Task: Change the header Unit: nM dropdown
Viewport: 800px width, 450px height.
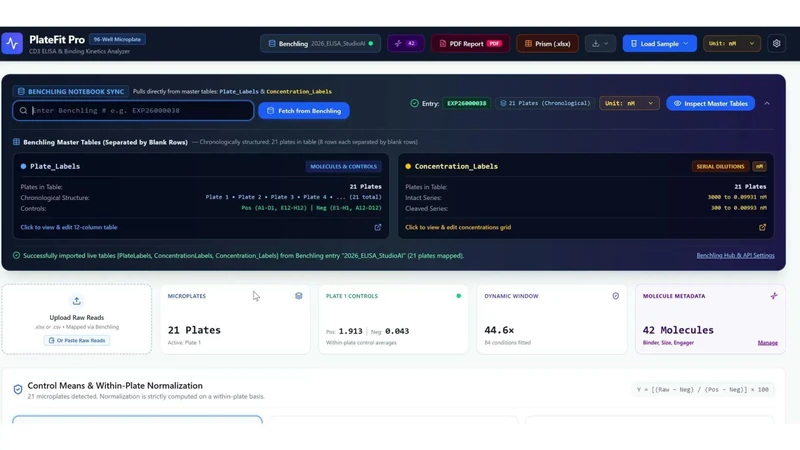Action: (732, 44)
